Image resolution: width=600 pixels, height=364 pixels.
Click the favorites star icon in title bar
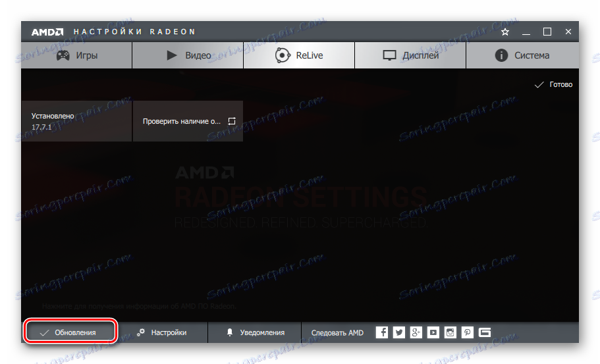(x=505, y=32)
